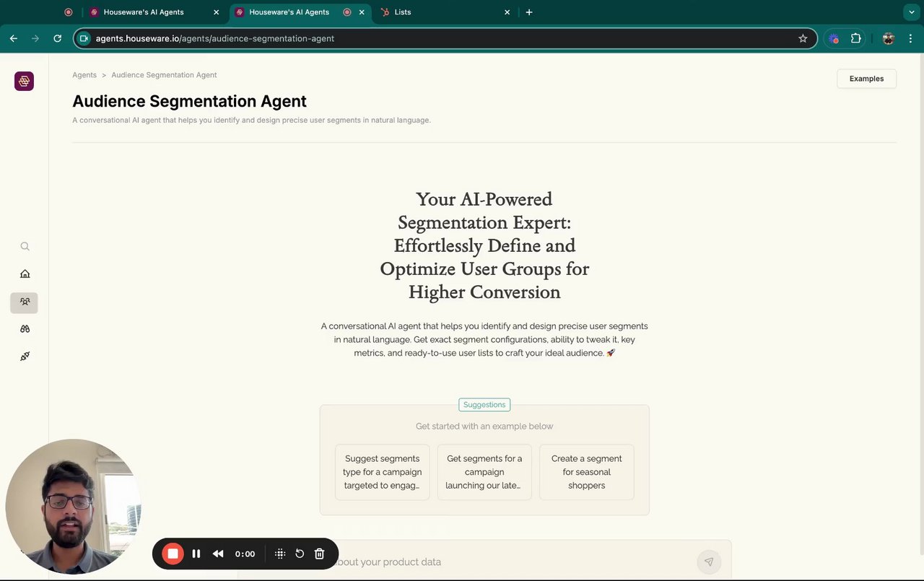The image size is (924, 581).
Task: Click the Houseware logo in the sidebar
Action: pos(24,82)
